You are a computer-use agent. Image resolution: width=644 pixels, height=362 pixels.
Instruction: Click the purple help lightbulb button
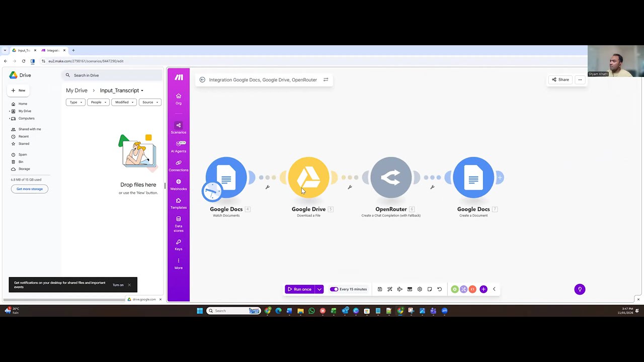coord(580,289)
